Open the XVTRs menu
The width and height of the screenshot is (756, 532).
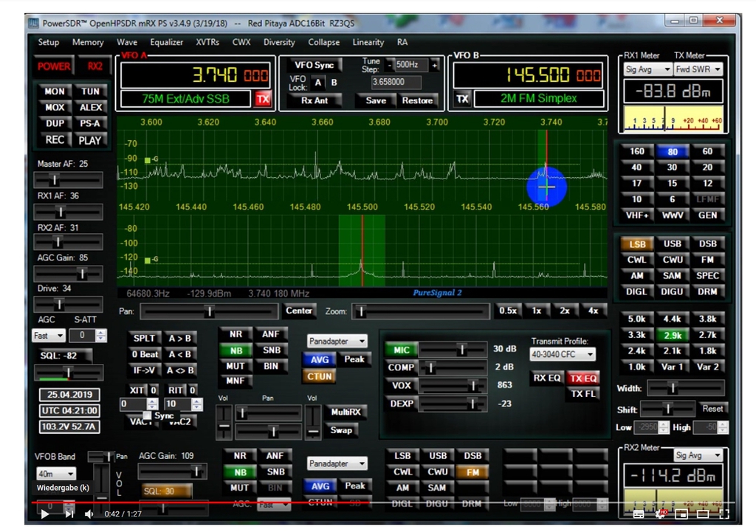[x=207, y=42]
